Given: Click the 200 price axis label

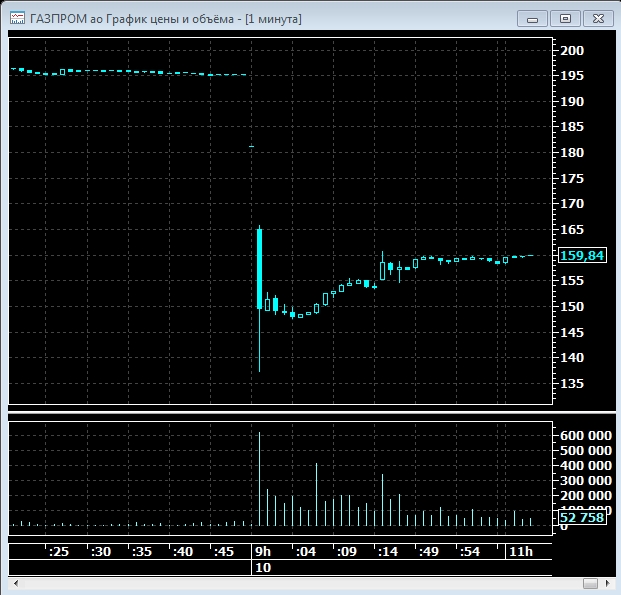Looking at the screenshot, I should coord(572,50).
